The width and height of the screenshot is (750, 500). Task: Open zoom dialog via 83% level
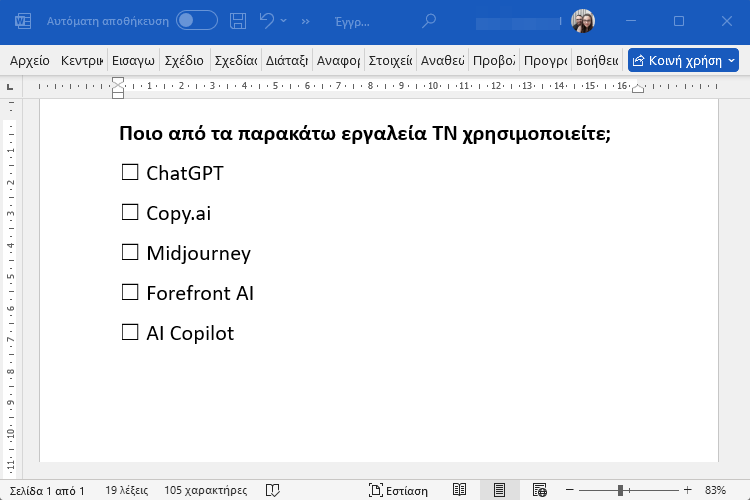715,490
